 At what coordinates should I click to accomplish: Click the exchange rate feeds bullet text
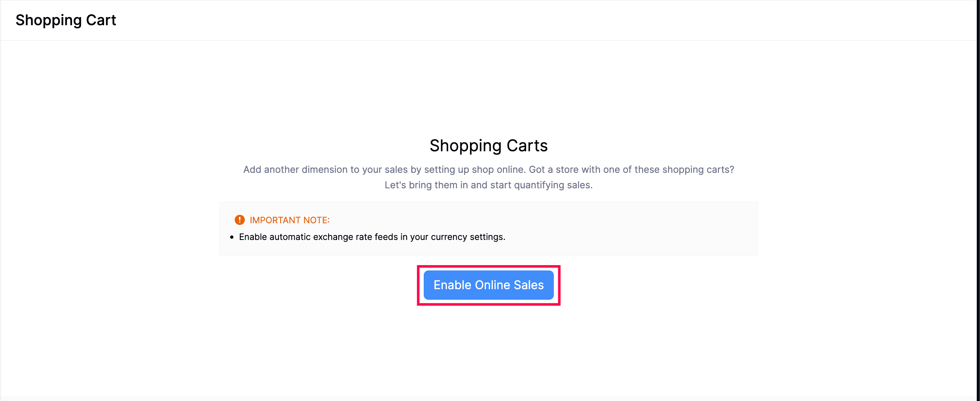coord(372,237)
